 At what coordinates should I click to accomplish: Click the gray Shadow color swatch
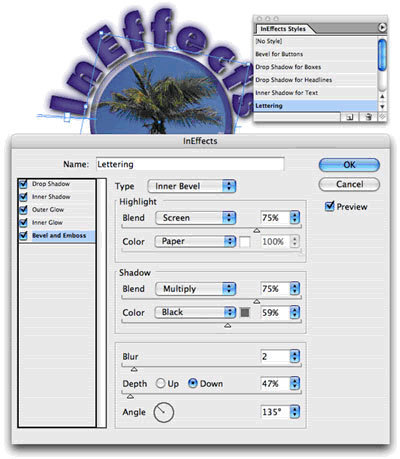pos(245,312)
